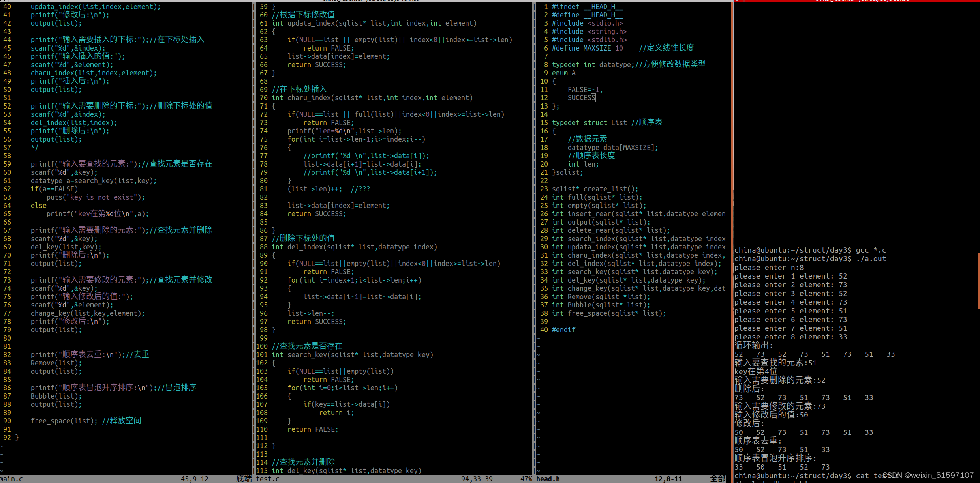Click search_key function definition on line 101
Viewport: 980px width, 483px height.
click(x=353, y=355)
